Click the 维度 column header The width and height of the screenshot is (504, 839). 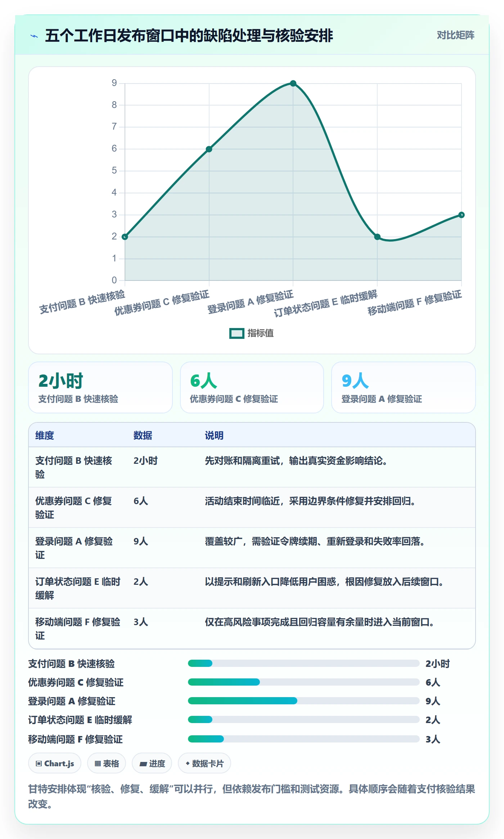coord(45,435)
